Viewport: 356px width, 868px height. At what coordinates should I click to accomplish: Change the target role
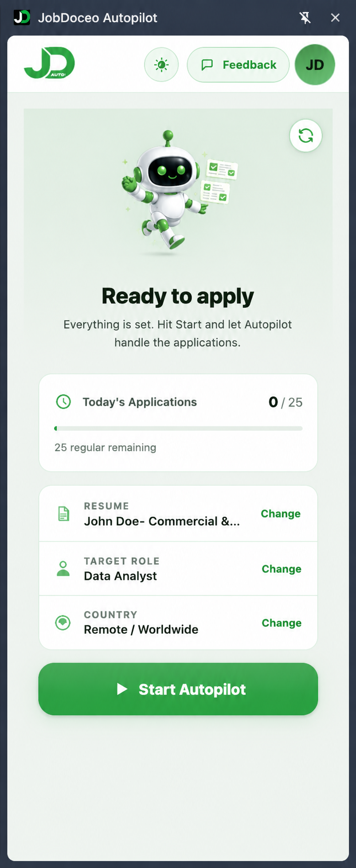(x=282, y=569)
